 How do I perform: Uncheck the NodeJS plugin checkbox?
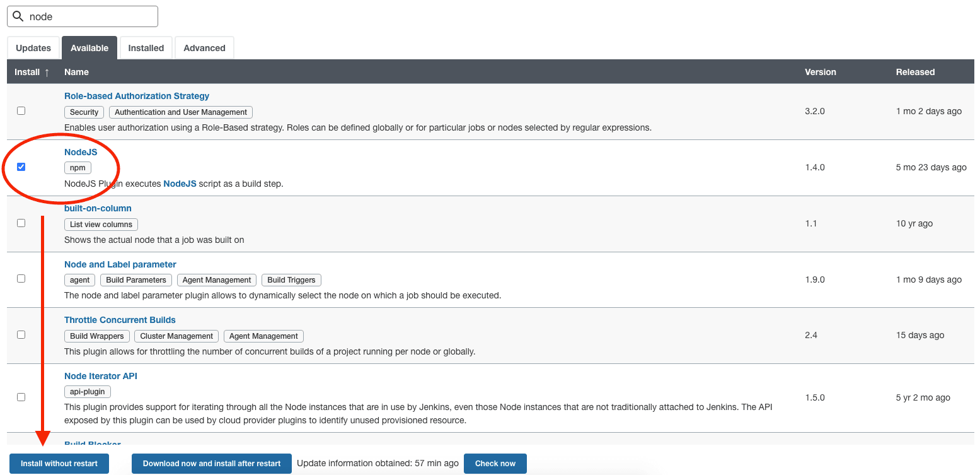point(21,167)
